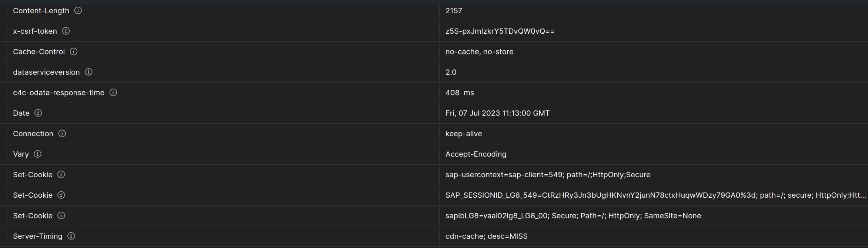
Task: Click the info icon next to Date
Action: [x=38, y=113]
